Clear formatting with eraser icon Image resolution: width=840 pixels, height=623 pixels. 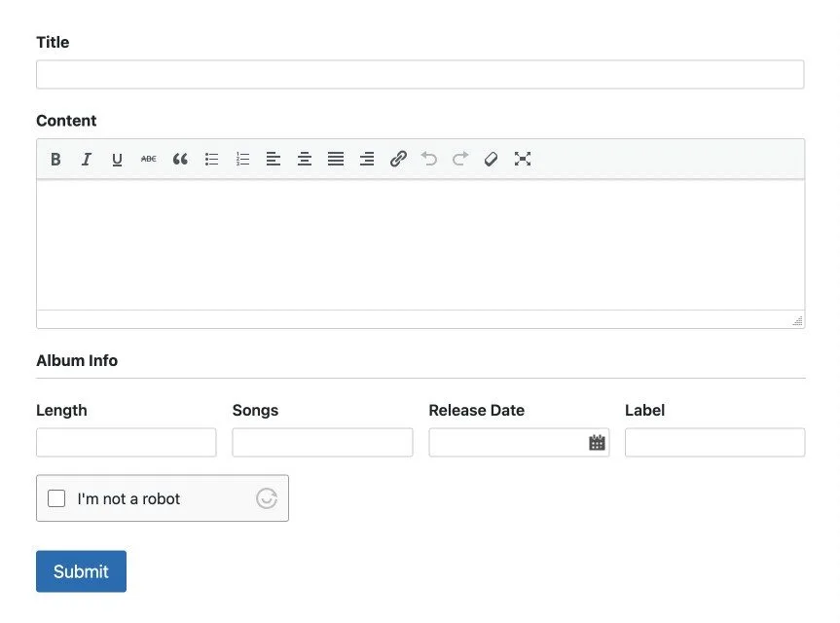491,159
